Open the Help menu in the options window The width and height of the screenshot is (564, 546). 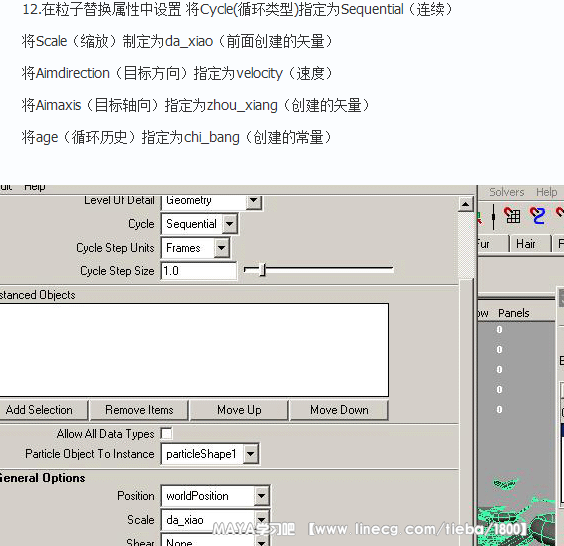point(35,187)
